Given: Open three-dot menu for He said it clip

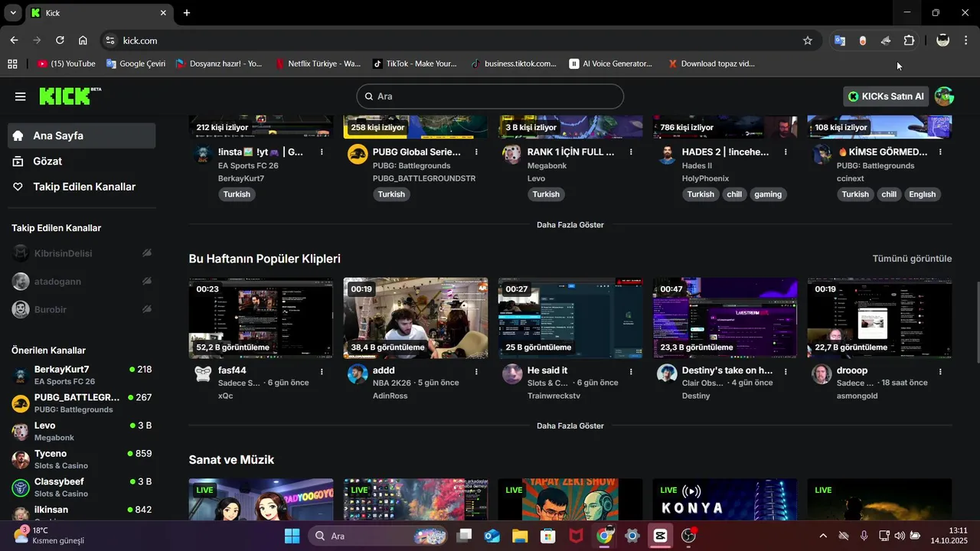Looking at the screenshot, I should (x=631, y=371).
